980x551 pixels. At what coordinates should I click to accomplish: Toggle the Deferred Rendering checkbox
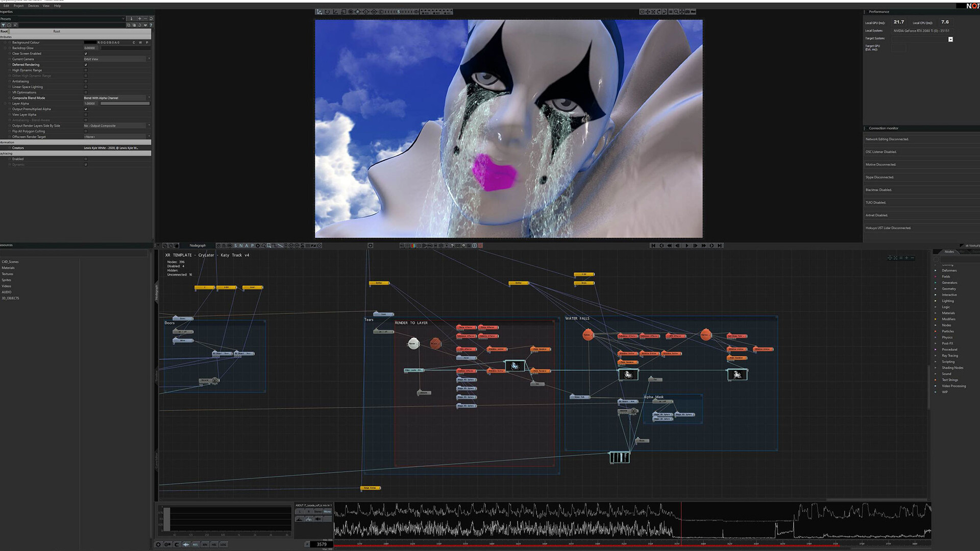tap(86, 65)
